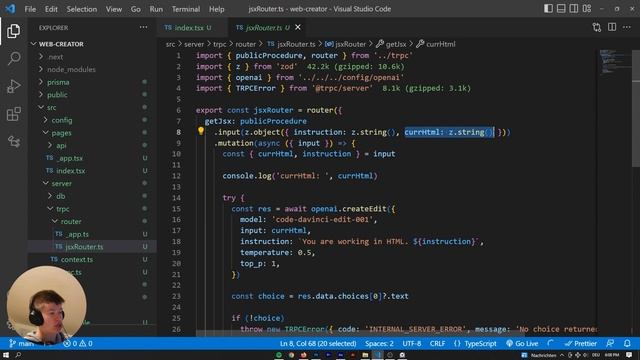This screenshot has height=360, width=640.
Task: Expand the node_modules folder
Action: coord(71,69)
